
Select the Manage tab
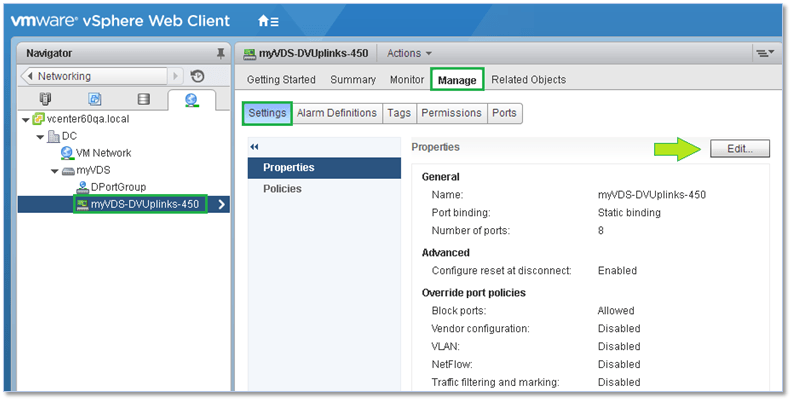pyautogui.click(x=457, y=80)
